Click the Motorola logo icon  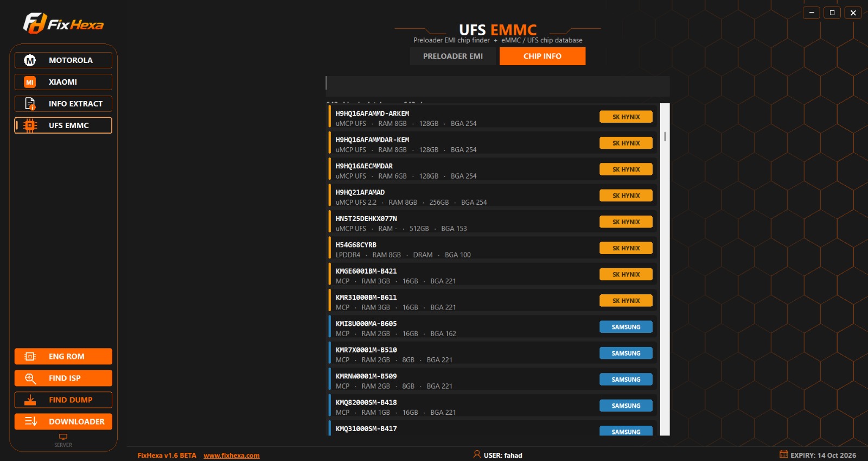tap(30, 60)
